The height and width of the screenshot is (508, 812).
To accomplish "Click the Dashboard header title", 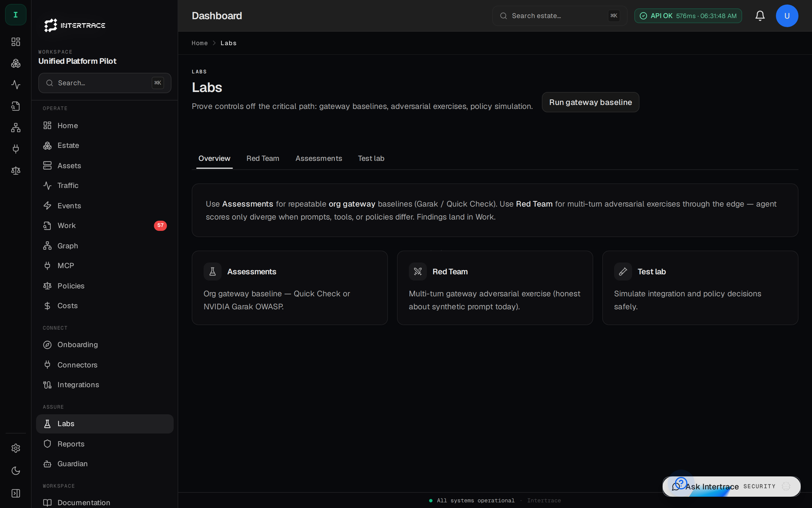I will tap(217, 16).
